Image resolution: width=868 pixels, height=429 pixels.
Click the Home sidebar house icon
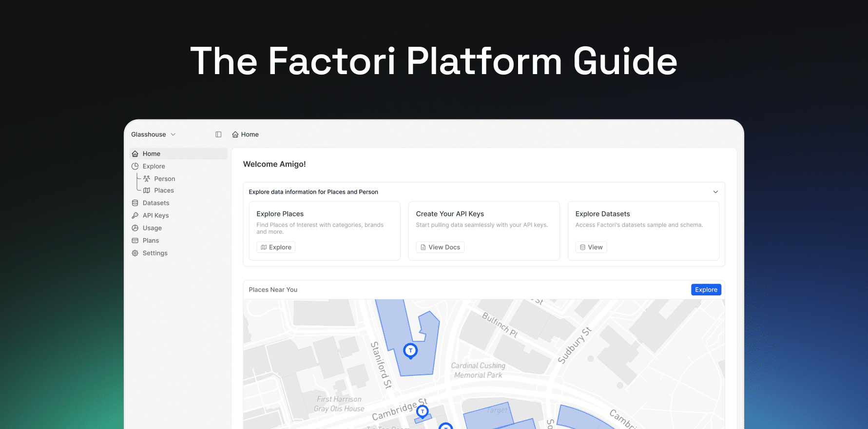coord(135,154)
